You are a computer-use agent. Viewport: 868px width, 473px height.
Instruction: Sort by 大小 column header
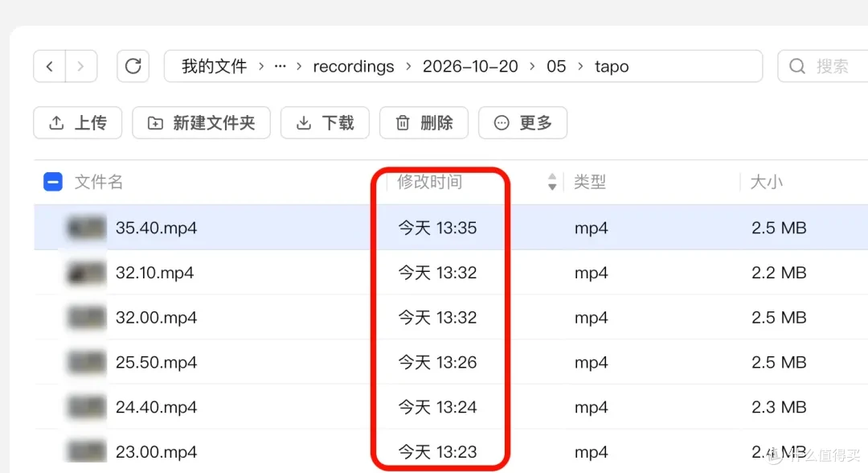click(x=766, y=182)
